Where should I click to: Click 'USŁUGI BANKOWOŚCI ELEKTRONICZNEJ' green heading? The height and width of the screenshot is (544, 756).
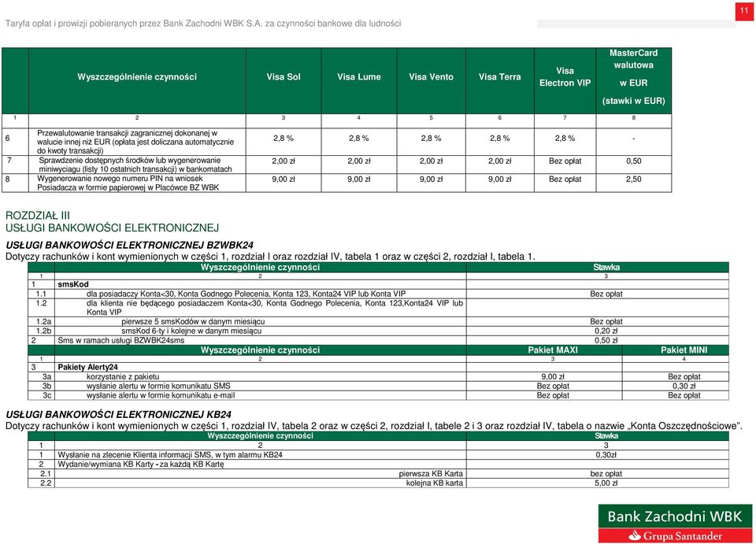tap(112, 228)
